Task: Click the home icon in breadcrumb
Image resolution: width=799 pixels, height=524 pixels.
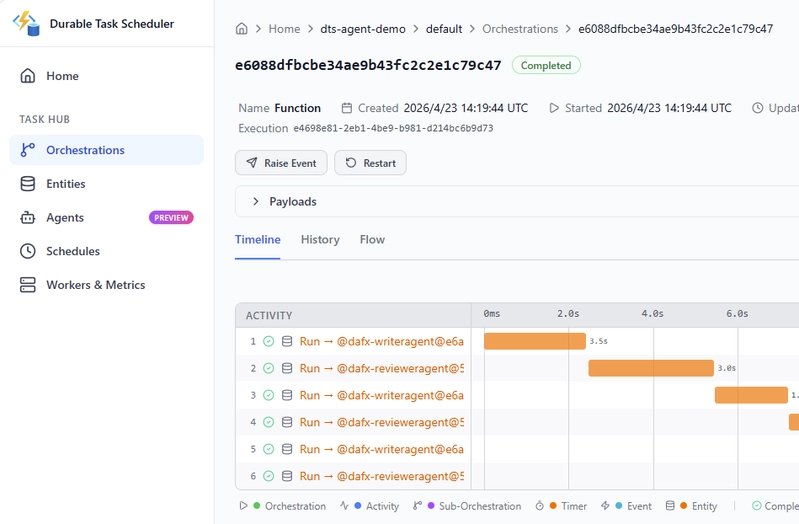Action: (242, 29)
